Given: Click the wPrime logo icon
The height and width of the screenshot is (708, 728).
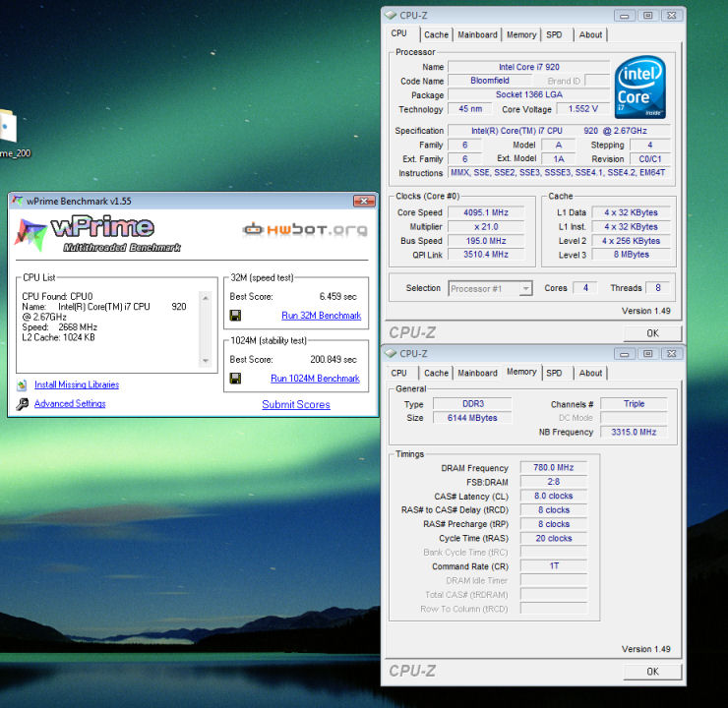Looking at the screenshot, I should [30, 235].
